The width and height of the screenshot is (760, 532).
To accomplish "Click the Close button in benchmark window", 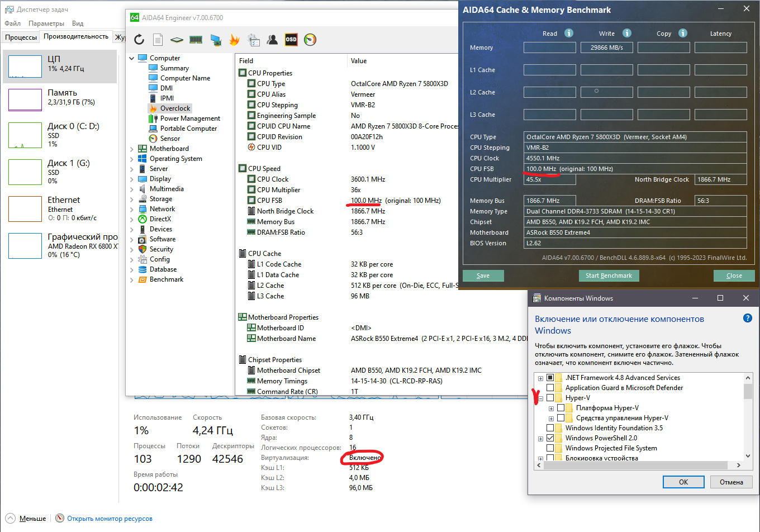I will [734, 275].
